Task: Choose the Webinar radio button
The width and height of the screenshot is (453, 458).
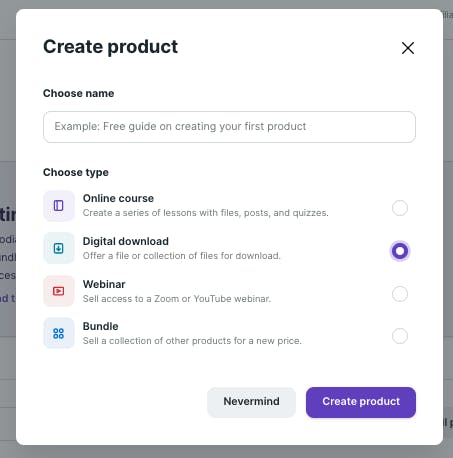Action: pyautogui.click(x=400, y=294)
